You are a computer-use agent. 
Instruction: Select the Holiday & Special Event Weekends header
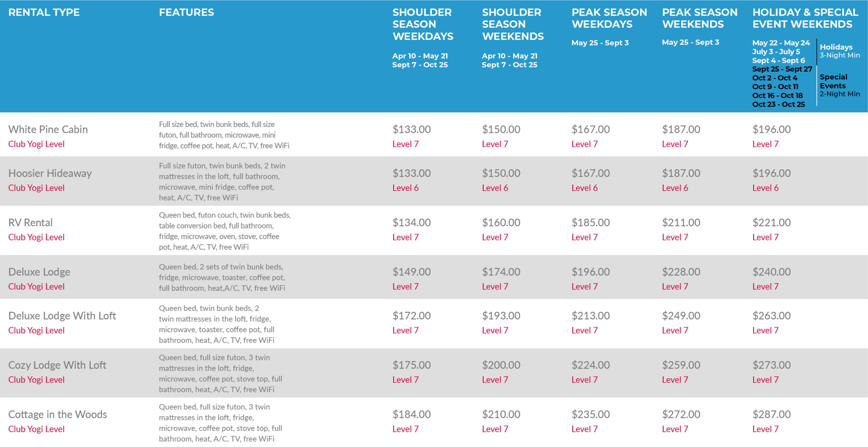(x=805, y=18)
